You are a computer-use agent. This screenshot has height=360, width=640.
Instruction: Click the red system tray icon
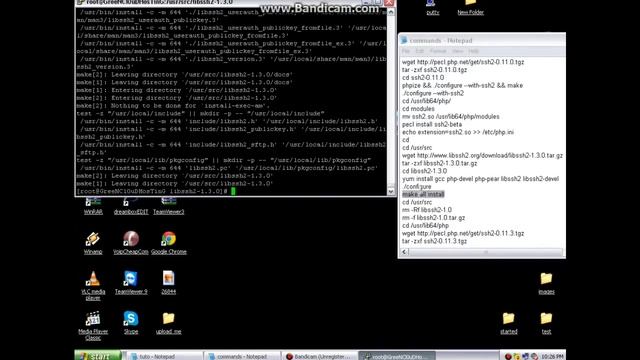508,356
